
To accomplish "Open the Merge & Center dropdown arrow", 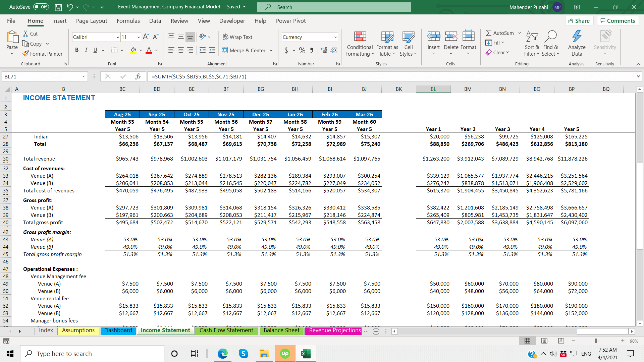I will coord(271,51).
